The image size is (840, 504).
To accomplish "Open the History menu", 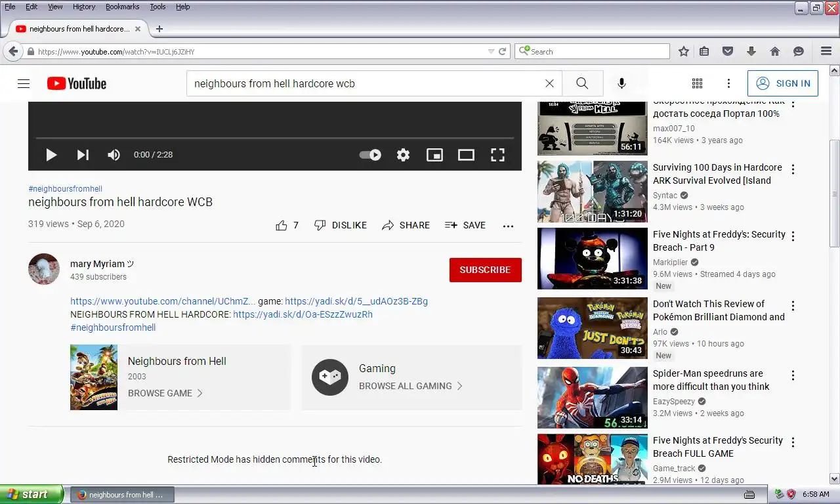I will (84, 7).
